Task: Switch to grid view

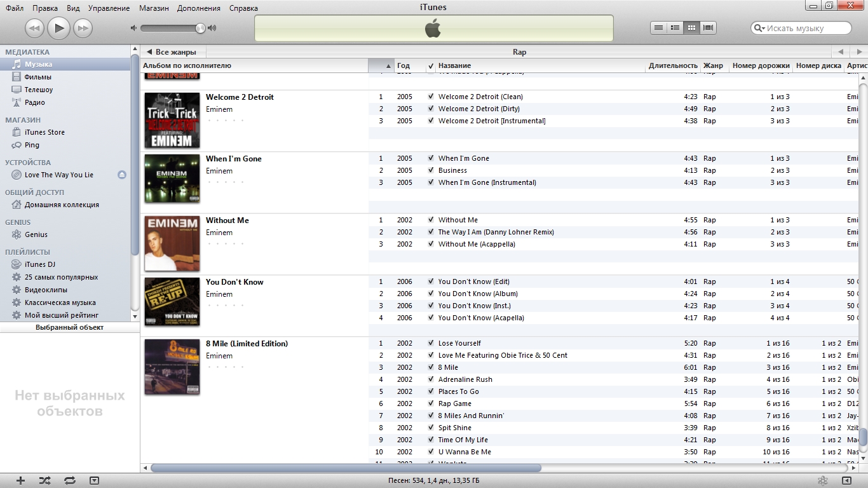Action: coord(692,28)
